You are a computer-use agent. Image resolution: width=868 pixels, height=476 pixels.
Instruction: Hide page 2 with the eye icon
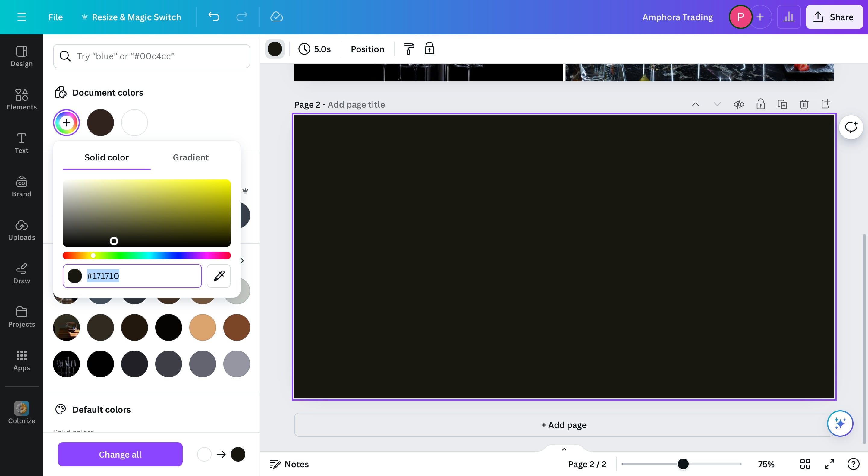(x=739, y=104)
